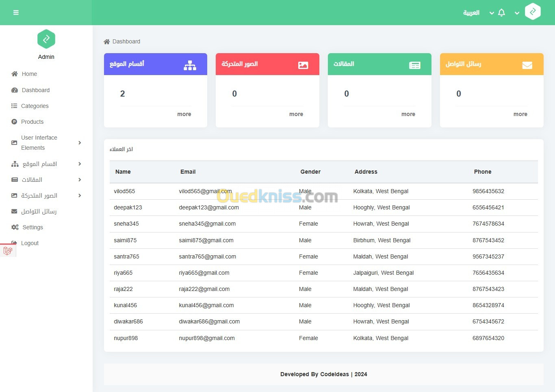The width and height of the screenshot is (555, 392).
Task: Expand the الصور المتحركة chevron
Action: click(80, 196)
